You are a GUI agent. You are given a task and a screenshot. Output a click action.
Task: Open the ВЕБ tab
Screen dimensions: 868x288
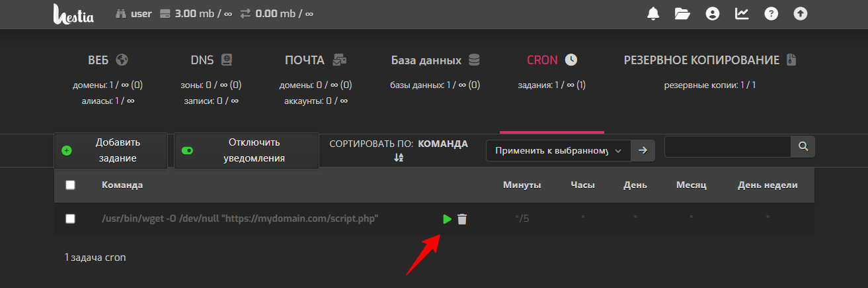[x=108, y=60]
